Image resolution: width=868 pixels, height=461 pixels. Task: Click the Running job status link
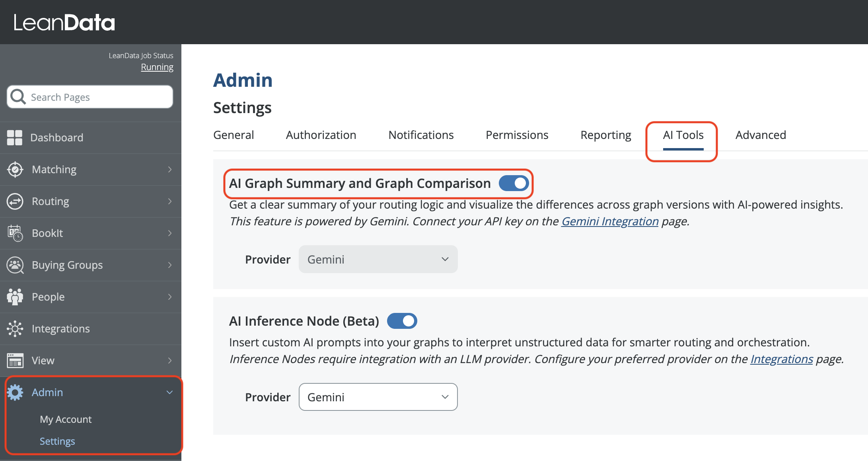pos(157,67)
